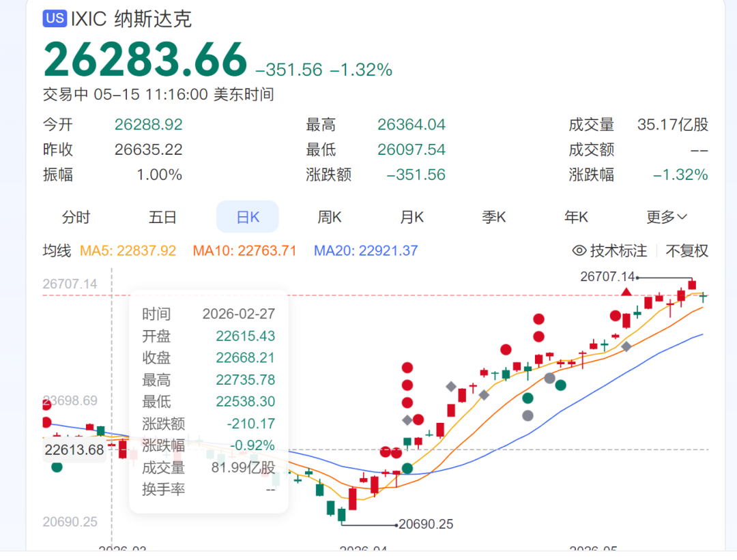Click the 22613.68 crosshair price label

74,450
